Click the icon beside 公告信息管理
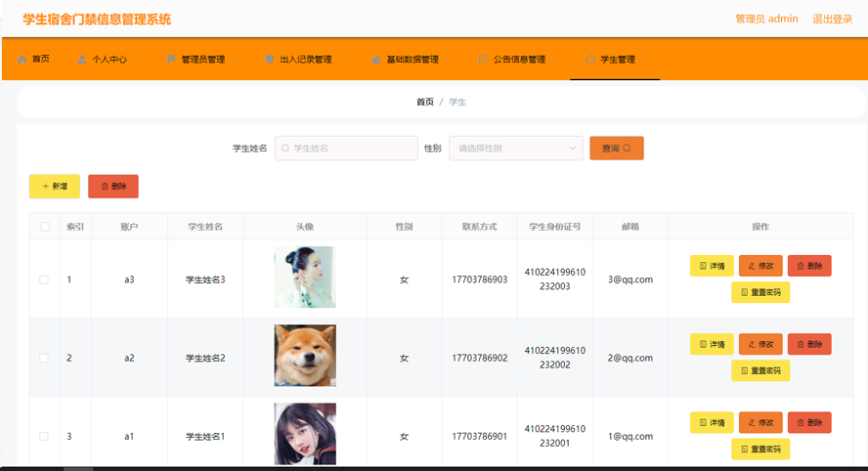This screenshot has width=868, height=471. (x=483, y=60)
